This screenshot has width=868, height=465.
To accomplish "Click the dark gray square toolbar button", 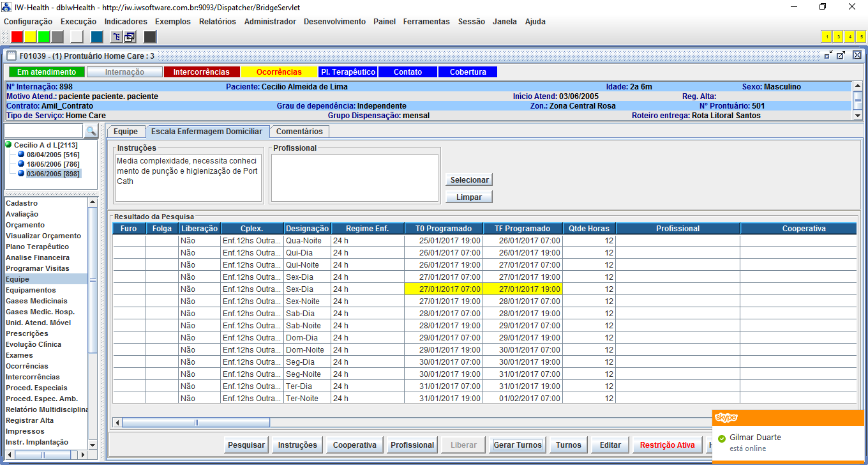I will (x=150, y=36).
